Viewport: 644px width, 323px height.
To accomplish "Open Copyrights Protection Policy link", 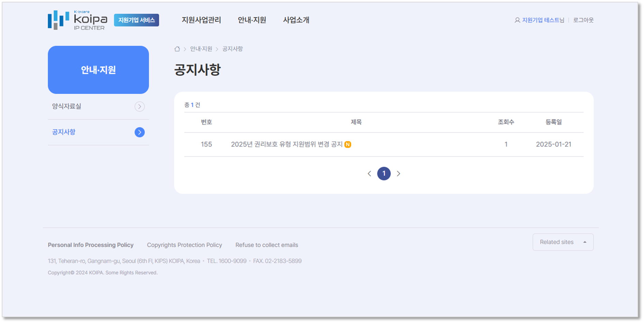I will 184,245.
